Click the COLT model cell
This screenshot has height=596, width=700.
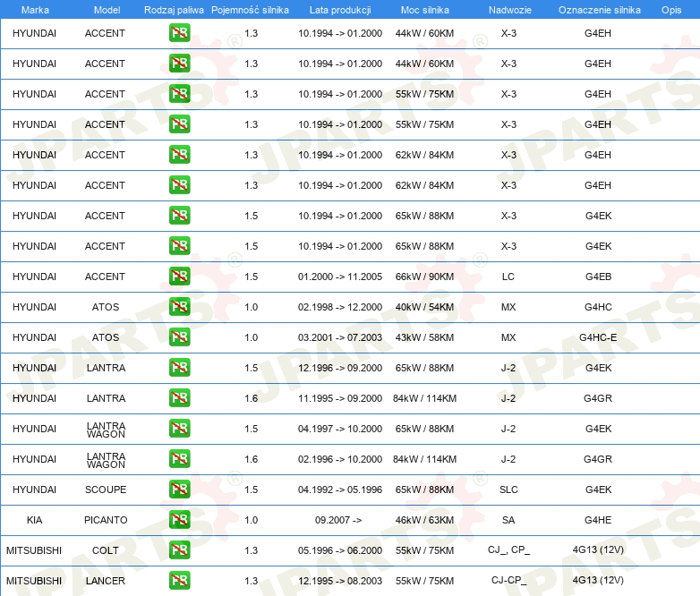point(106,550)
